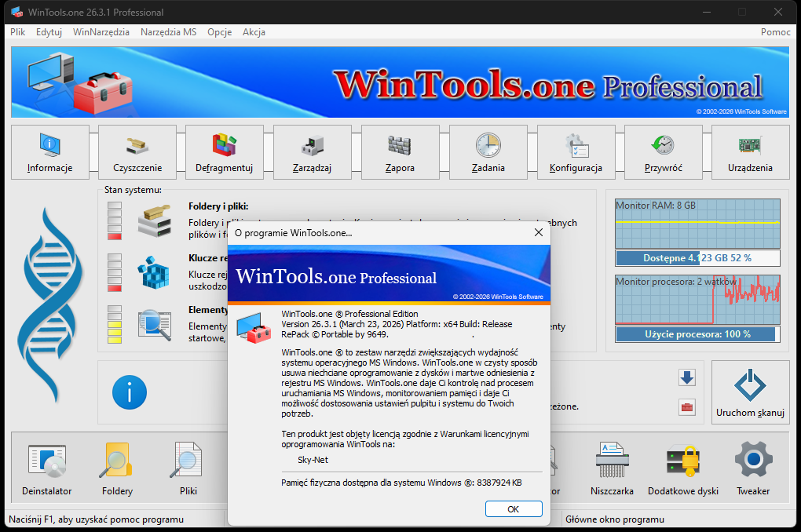Open the Przywróć restore tool

click(663, 152)
